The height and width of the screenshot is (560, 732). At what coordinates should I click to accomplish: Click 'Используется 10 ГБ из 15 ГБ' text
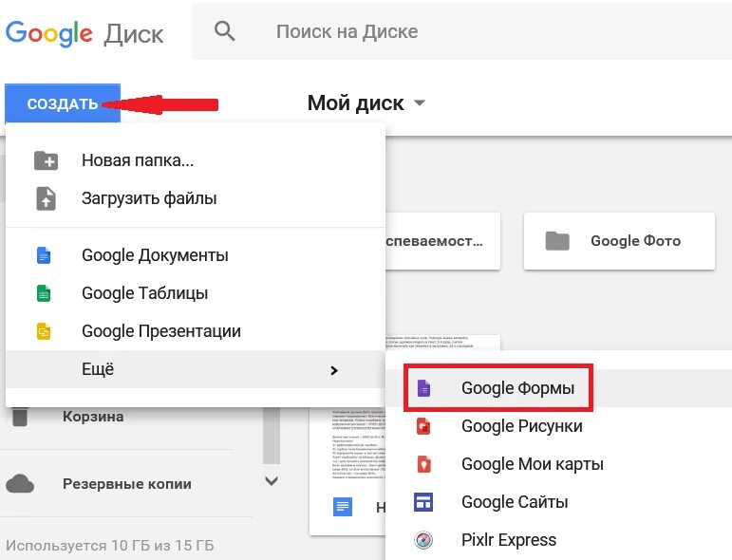110,546
